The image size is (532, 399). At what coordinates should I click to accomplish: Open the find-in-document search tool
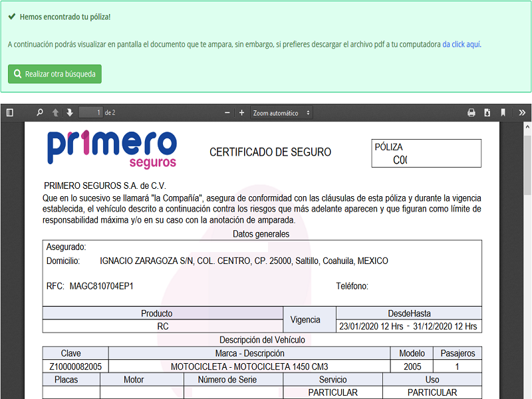pos(39,113)
